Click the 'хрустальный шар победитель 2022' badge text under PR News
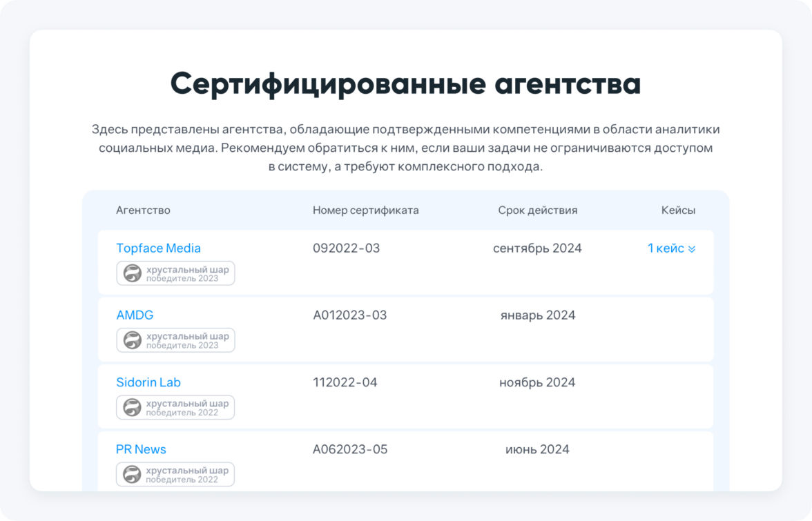This screenshot has height=521, width=812. coord(188,475)
